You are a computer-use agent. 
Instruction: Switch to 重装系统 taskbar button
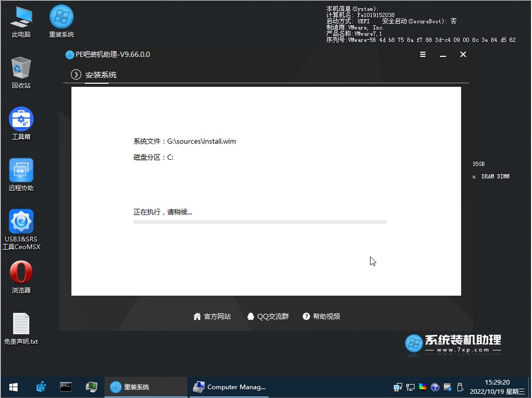point(146,387)
